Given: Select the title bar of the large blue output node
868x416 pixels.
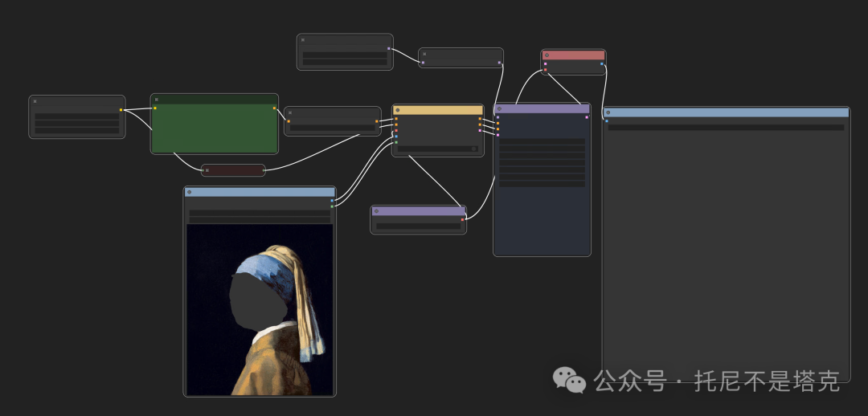Looking at the screenshot, I should click(x=727, y=112).
